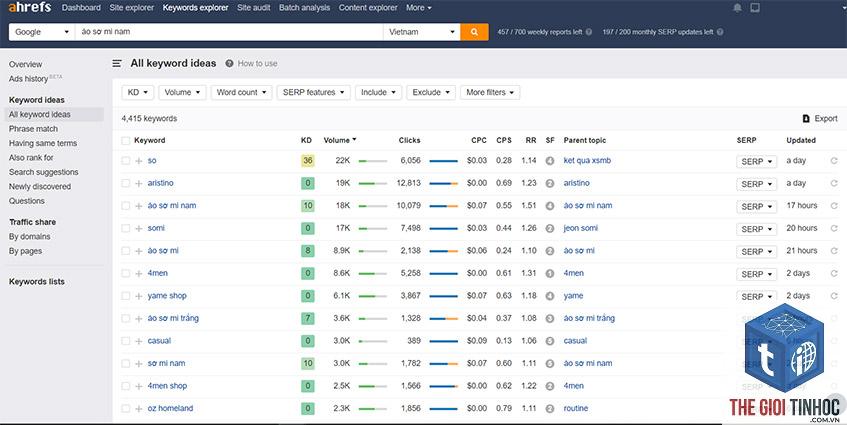Tick the checkbox for 'yame shop'

click(x=125, y=296)
